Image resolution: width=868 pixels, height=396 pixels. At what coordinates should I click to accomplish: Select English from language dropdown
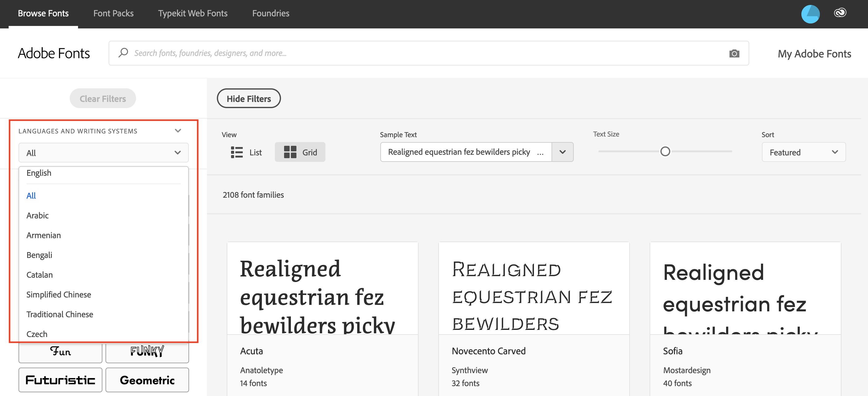coord(39,173)
